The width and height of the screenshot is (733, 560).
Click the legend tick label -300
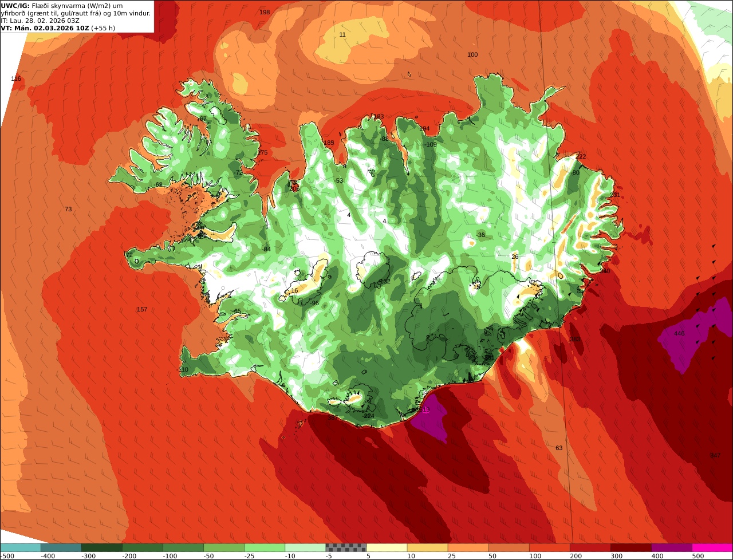pyautogui.click(x=89, y=555)
